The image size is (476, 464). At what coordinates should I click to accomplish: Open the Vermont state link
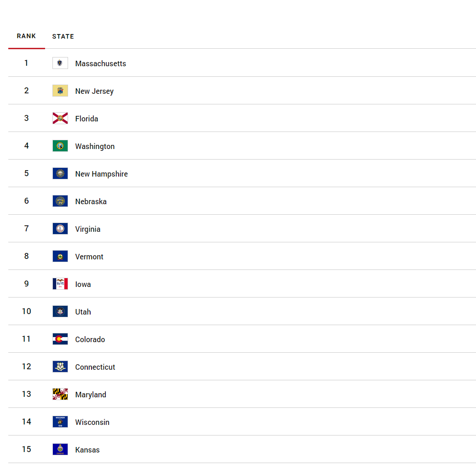click(x=89, y=257)
